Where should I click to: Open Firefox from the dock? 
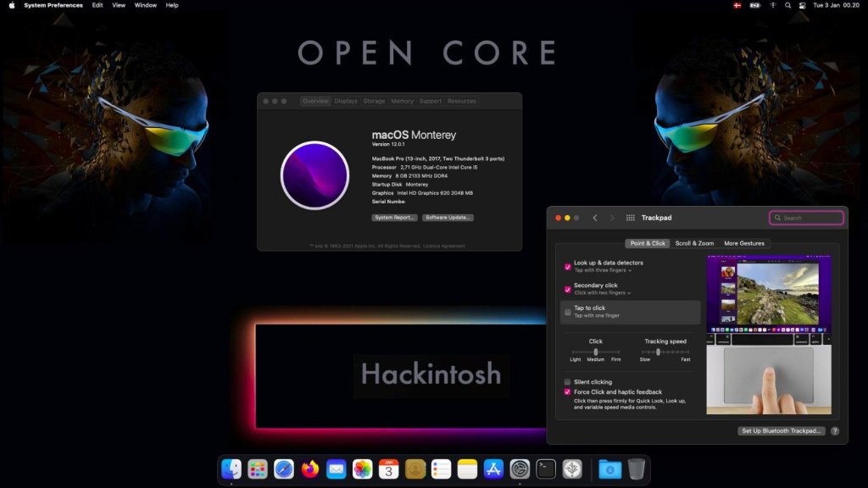[310, 469]
